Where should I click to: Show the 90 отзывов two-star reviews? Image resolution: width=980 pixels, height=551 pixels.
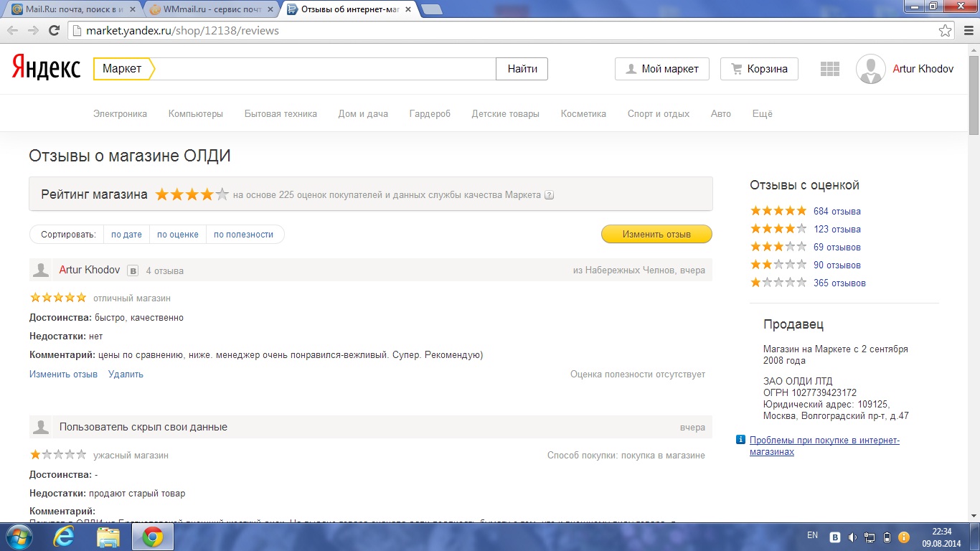click(837, 265)
